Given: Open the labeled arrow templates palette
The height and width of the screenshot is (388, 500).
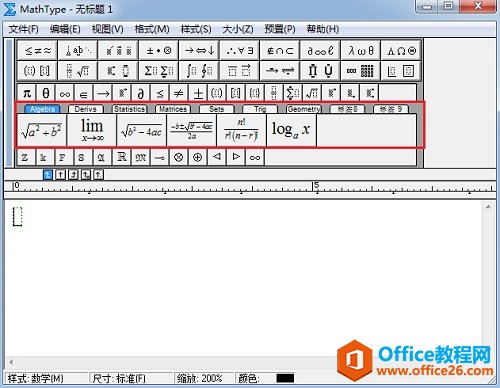Looking at the screenshot, I should point(280,71).
